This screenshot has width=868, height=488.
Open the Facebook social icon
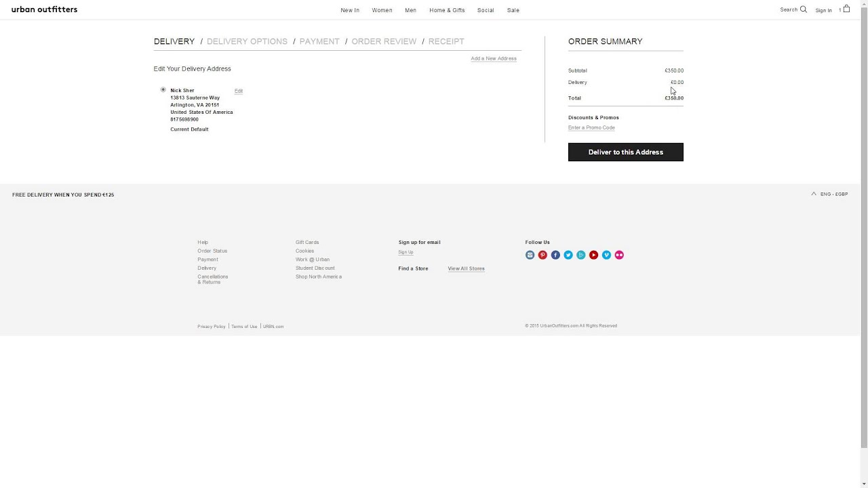555,255
